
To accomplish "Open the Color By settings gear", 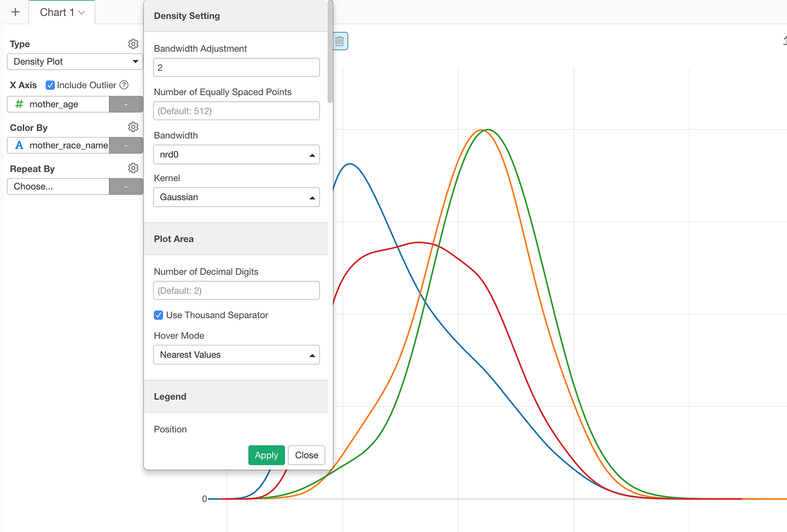I will pos(133,126).
